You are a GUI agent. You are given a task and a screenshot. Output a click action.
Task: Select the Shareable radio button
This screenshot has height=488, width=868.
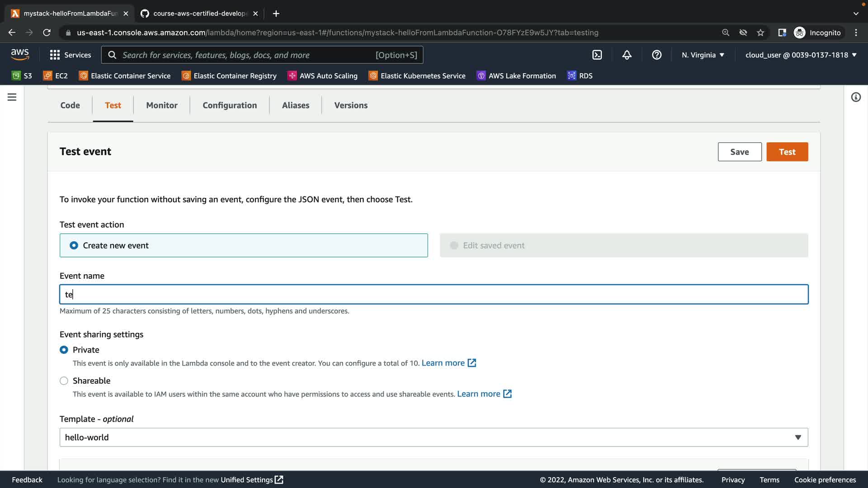[64, 381]
